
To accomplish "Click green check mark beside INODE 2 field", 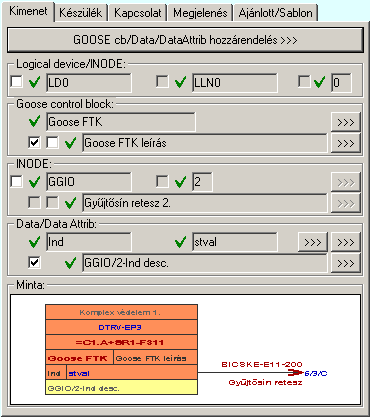I will 181,182.
